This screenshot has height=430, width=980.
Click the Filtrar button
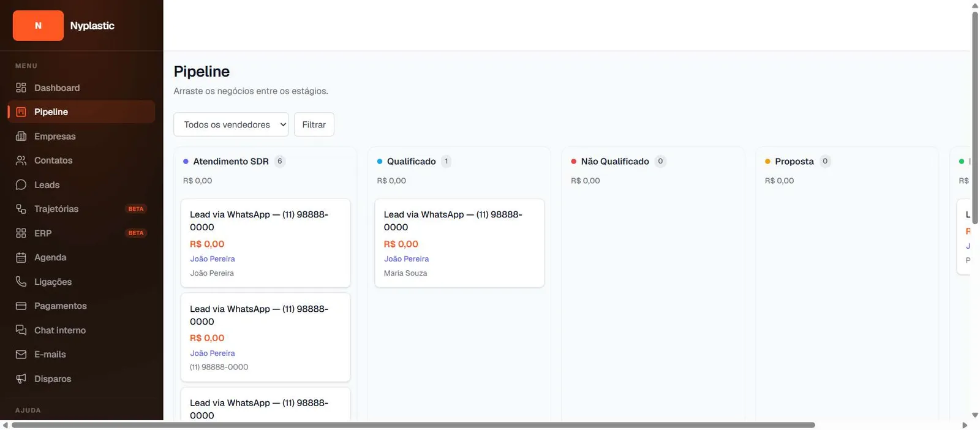314,124
